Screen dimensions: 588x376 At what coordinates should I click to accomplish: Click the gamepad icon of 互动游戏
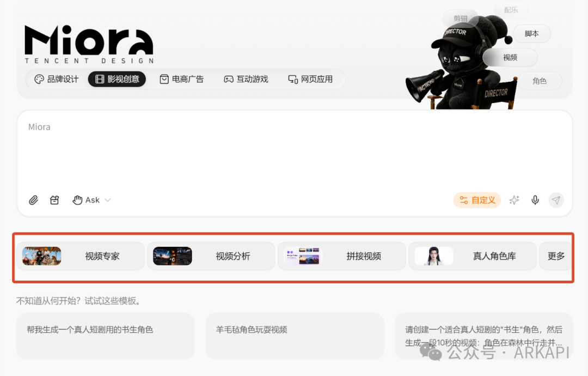pyautogui.click(x=228, y=79)
